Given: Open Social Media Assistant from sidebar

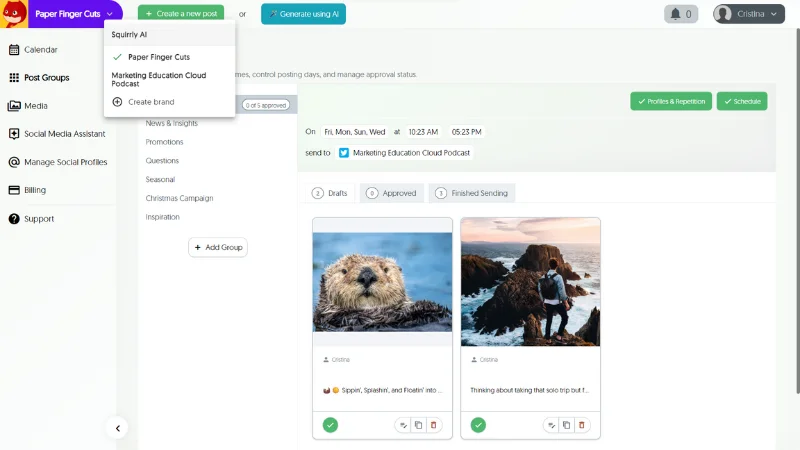Looking at the screenshot, I should click(x=64, y=134).
